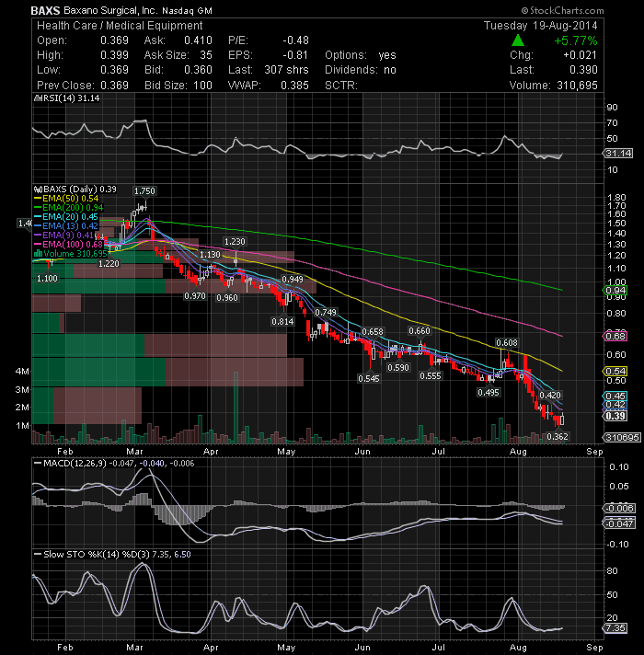The image size is (644, 655).
Task: Click the pink 0.68 axis tag
Action: (615, 337)
